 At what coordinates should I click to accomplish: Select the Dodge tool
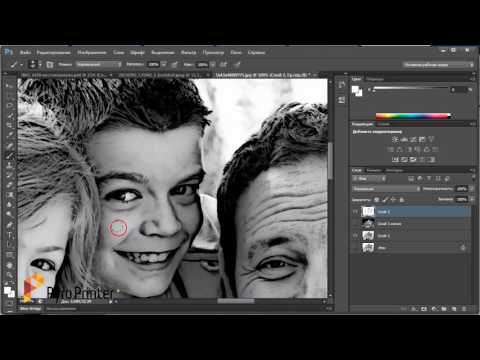[x=9, y=214]
